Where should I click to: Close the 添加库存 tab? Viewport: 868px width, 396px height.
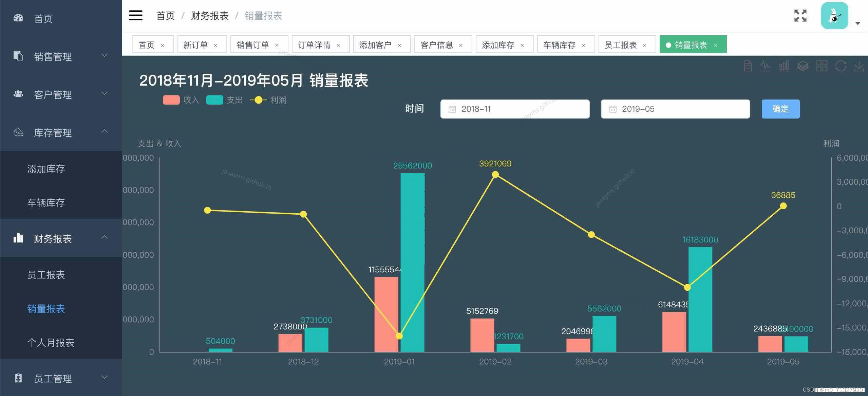click(x=522, y=46)
